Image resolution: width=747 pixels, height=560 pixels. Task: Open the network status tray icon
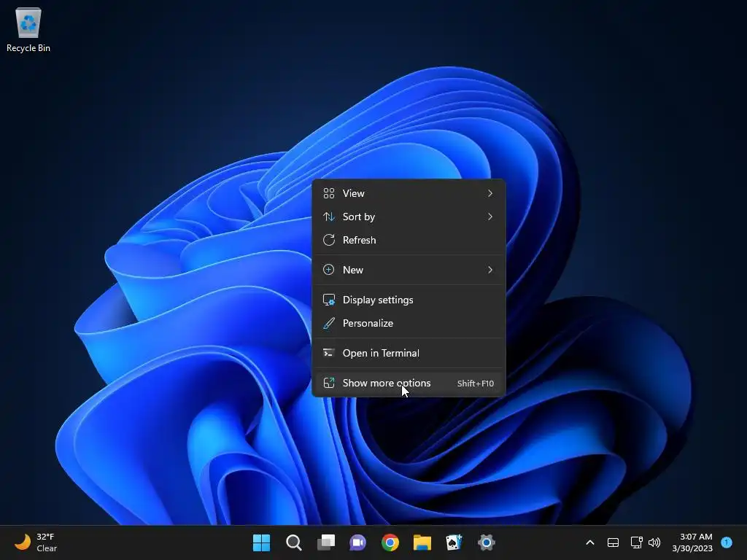click(636, 542)
